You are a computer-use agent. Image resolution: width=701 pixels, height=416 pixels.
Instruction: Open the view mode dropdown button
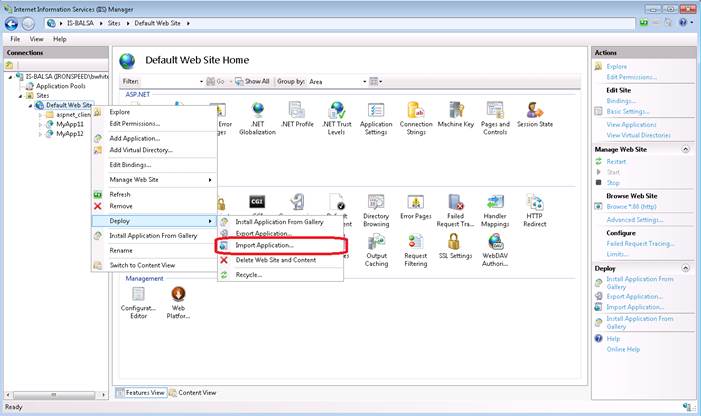pyautogui.click(x=376, y=82)
